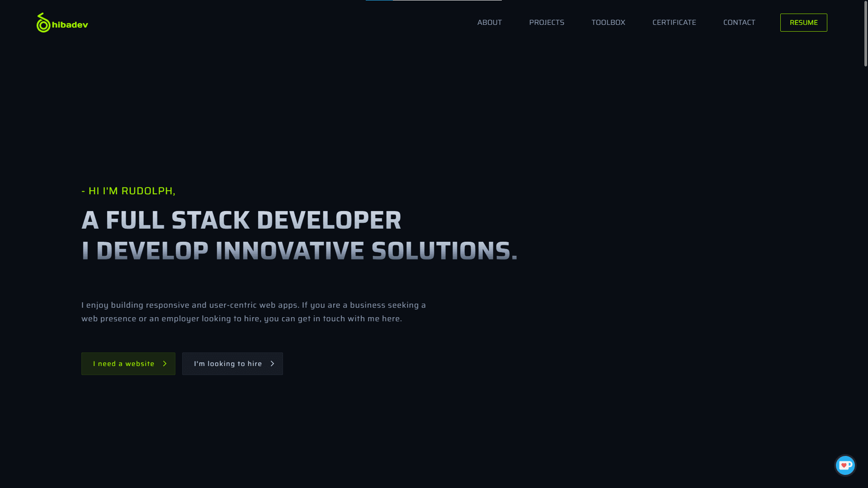Open the Resume outlined button

coord(803,23)
